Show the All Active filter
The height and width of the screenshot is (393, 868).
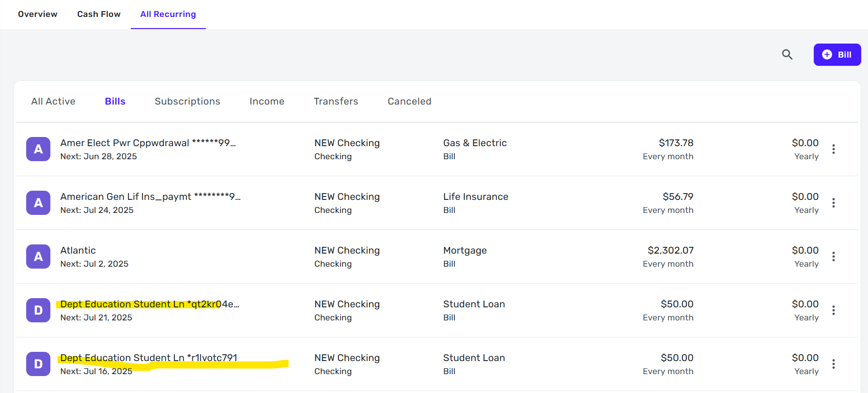click(x=53, y=101)
